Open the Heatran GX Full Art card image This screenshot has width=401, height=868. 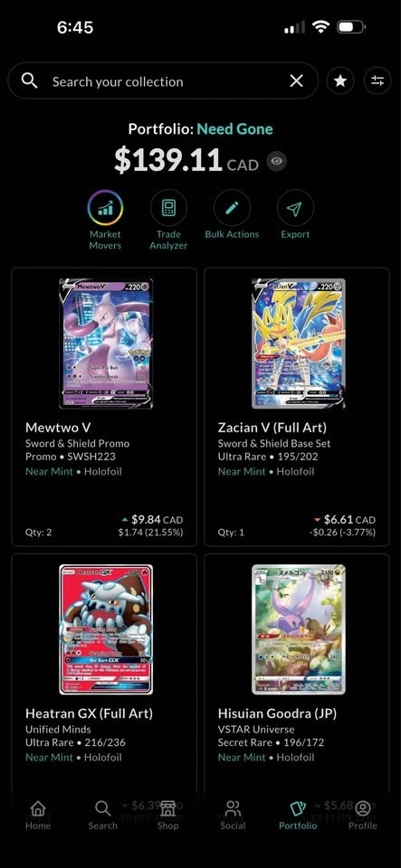[x=106, y=629]
